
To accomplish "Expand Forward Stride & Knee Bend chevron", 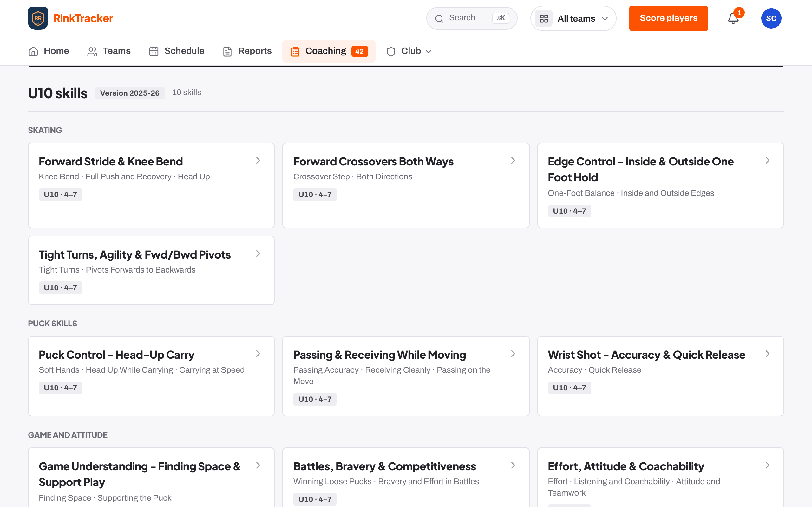I will point(258,161).
